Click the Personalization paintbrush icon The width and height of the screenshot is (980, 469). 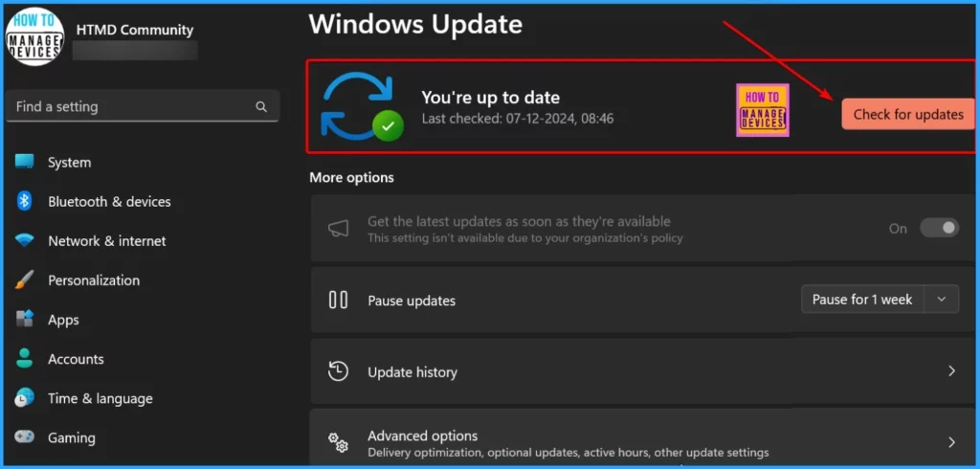coord(24,280)
